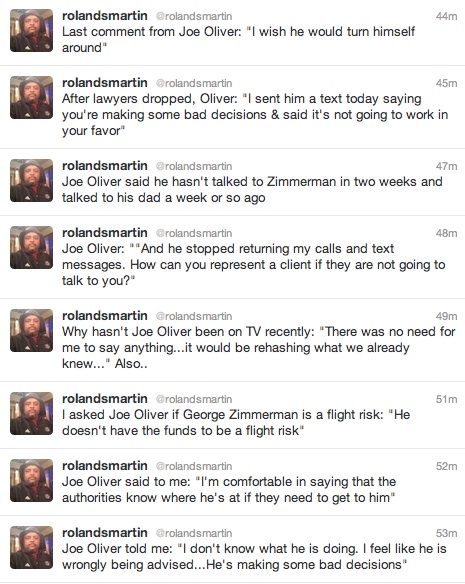Click the 48m timestamp
The height and width of the screenshot is (584, 465).
pyautogui.click(x=446, y=233)
